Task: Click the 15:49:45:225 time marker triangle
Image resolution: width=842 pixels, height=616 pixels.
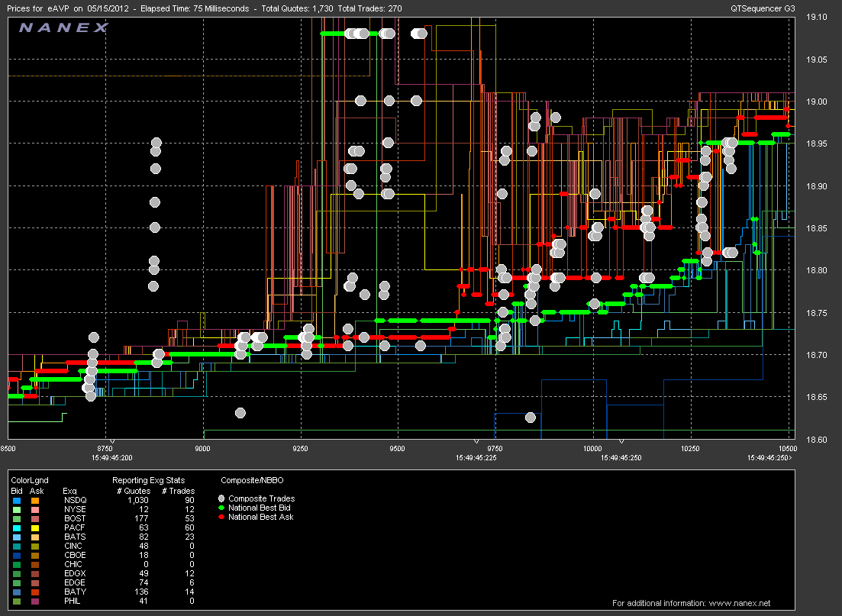Action: pos(476,441)
